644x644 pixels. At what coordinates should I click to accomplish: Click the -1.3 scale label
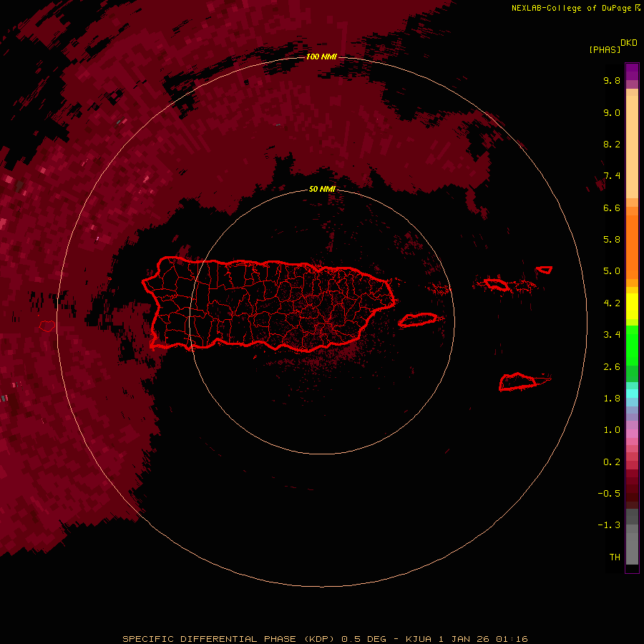[x=609, y=525]
